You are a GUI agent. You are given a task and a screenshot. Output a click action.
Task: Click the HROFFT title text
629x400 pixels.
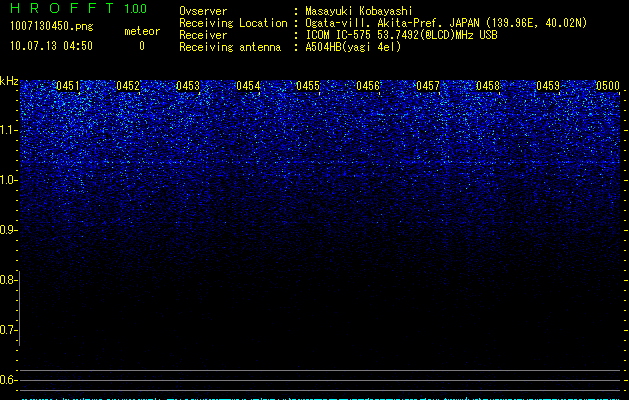pyautogui.click(x=62, y=8)
